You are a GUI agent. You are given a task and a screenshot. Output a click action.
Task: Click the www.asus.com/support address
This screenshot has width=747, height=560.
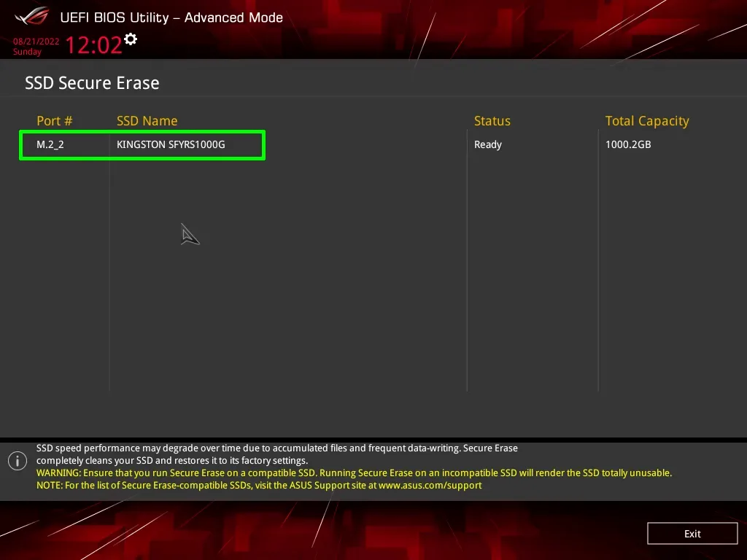pyautogui.click(x=430, y=485)
